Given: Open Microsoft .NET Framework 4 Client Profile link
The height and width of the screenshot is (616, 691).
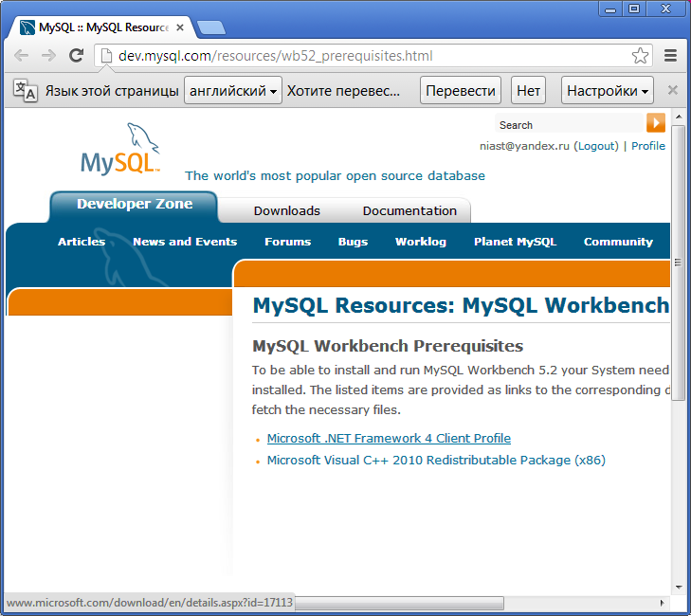Looking at the screenshot, I should coord(389,439).
